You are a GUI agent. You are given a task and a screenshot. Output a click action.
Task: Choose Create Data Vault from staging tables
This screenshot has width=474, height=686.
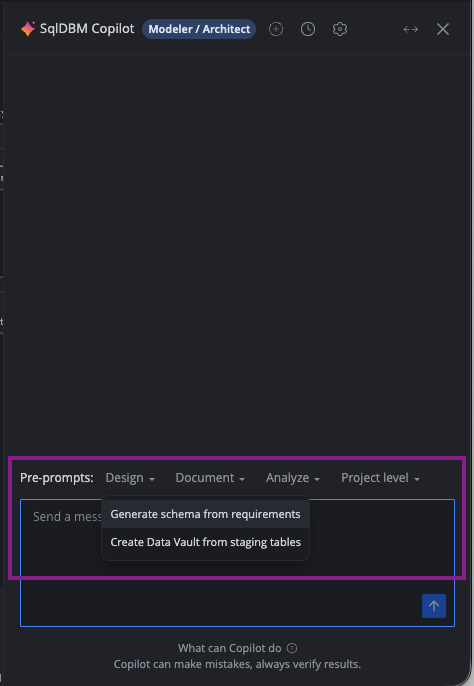pyautogui.click(x=205, y=542)
